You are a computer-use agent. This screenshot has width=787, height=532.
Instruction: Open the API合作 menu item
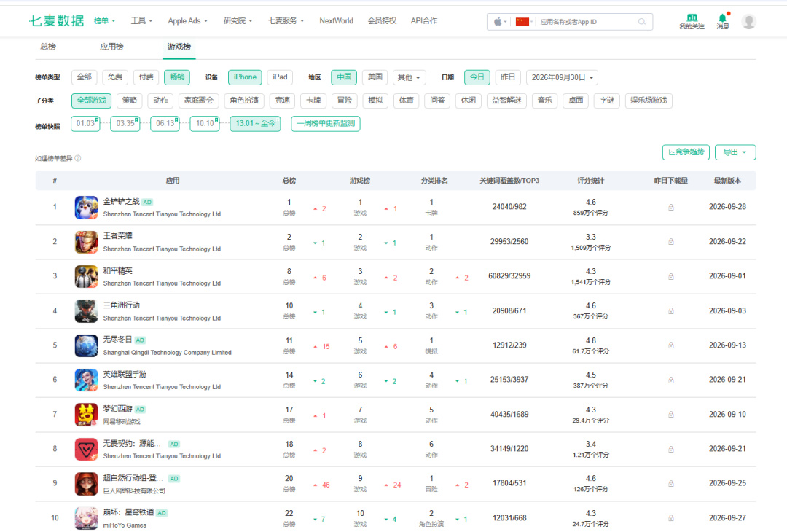pyautogui.click(x=423, y=20)
